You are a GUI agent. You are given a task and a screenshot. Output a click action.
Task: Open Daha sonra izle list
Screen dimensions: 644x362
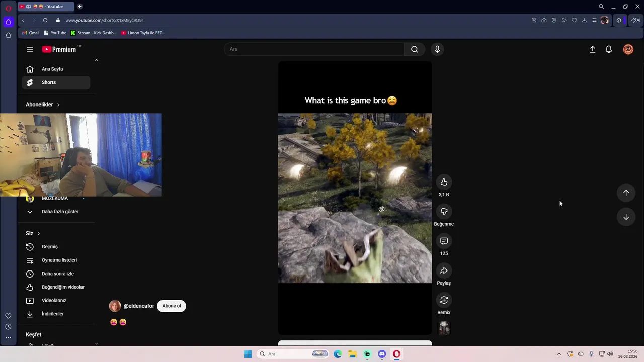point(56,274)
